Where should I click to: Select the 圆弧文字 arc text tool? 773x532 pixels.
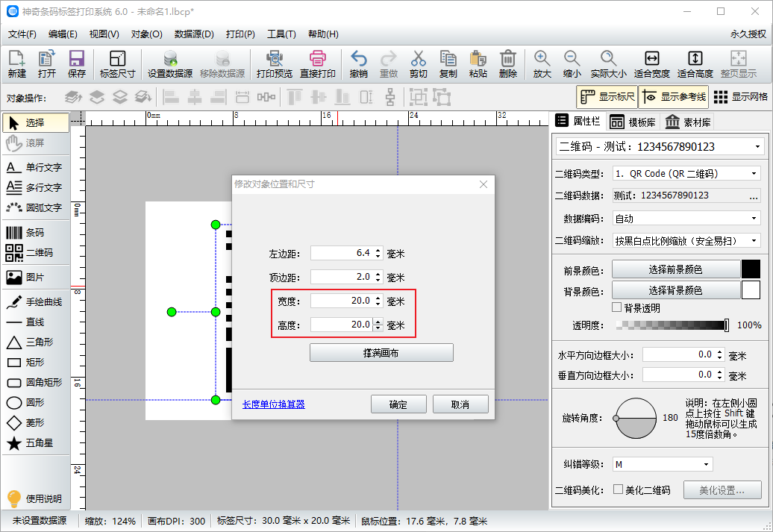pos(36,207)
